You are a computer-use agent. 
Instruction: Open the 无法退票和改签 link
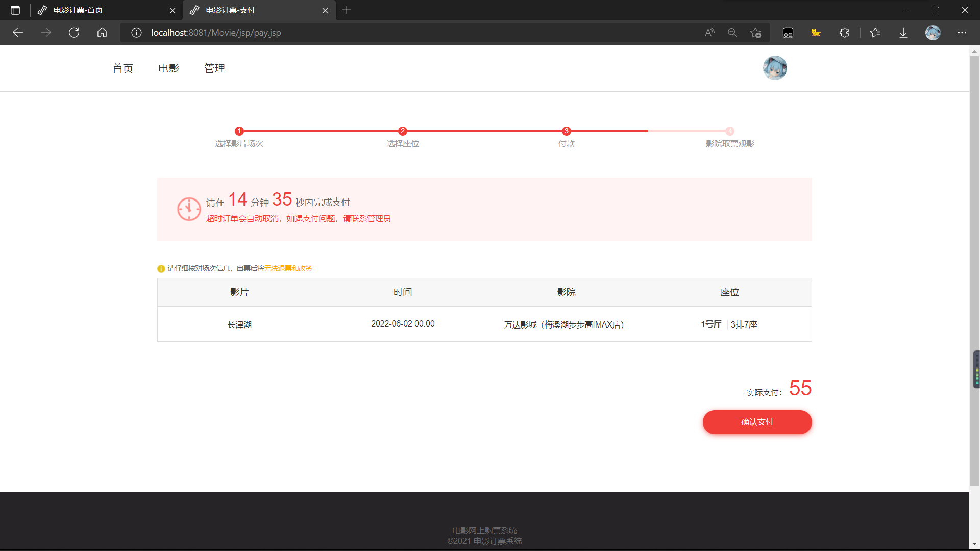tap(289, 268)
